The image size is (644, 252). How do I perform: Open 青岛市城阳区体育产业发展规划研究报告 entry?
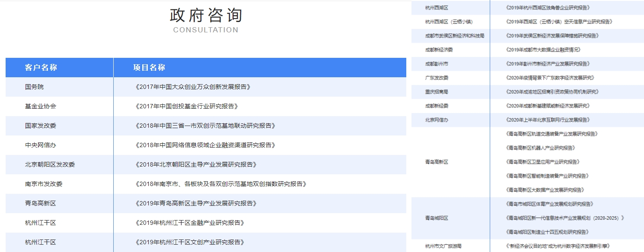550,204
